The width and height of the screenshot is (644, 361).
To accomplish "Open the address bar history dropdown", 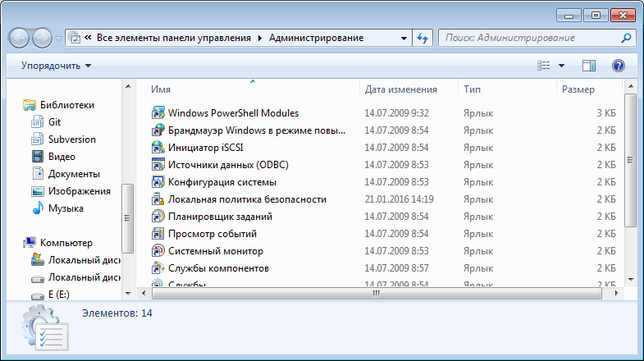I will click(x=404, y=39).
